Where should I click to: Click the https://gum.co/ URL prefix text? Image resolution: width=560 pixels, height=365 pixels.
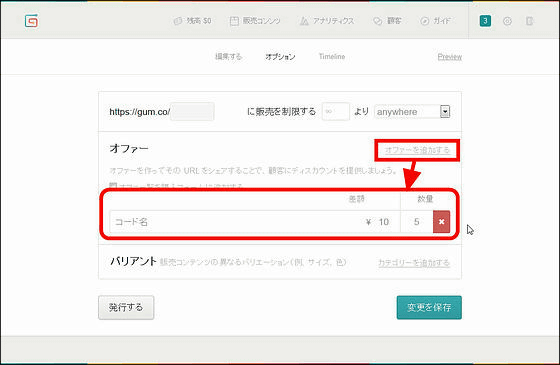click(140, 112)
